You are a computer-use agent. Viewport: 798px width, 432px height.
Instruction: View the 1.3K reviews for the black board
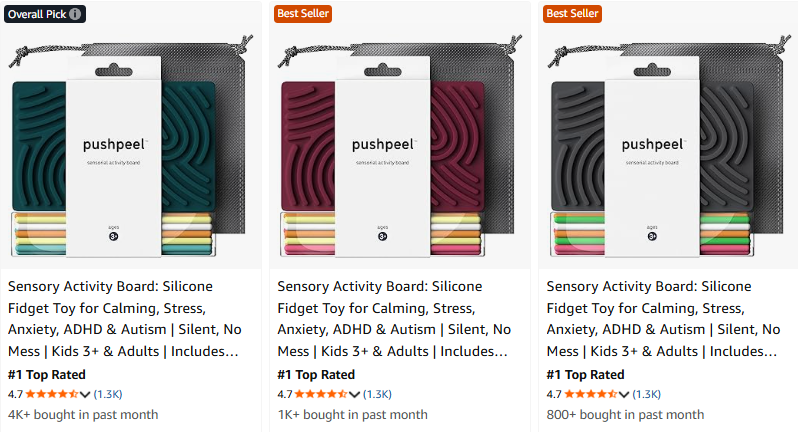click(x=646, y=394)
